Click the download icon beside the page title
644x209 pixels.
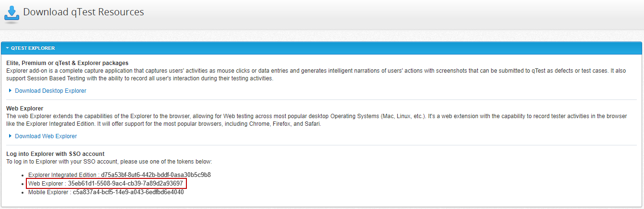pos(11,13)
